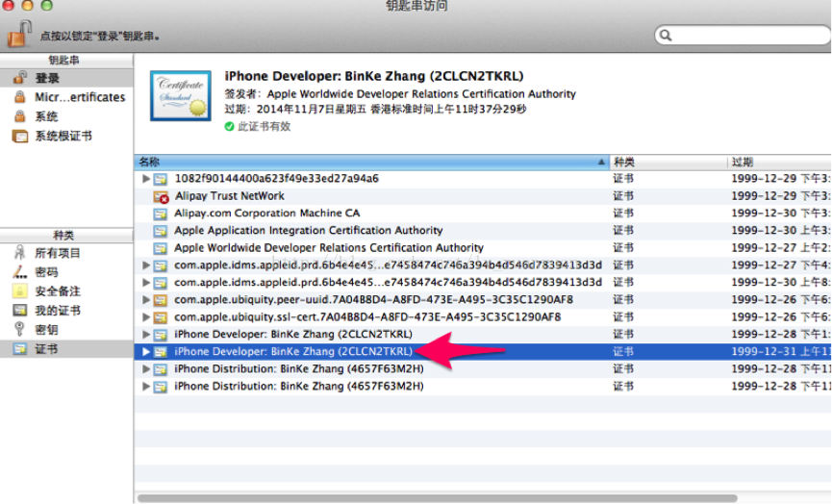Select the 系统 keychain lock icon
This screenshot has height=504, width=832.
click(19, 116)
